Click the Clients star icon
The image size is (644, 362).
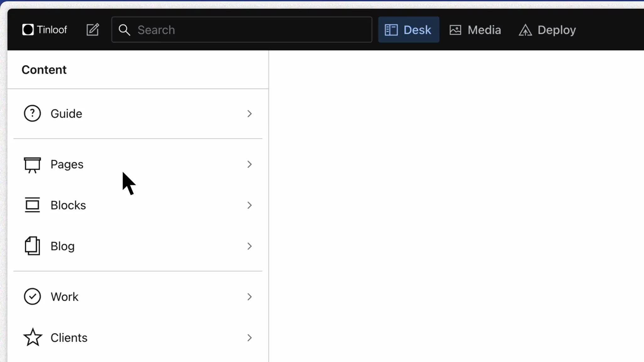tap(32, 338)
